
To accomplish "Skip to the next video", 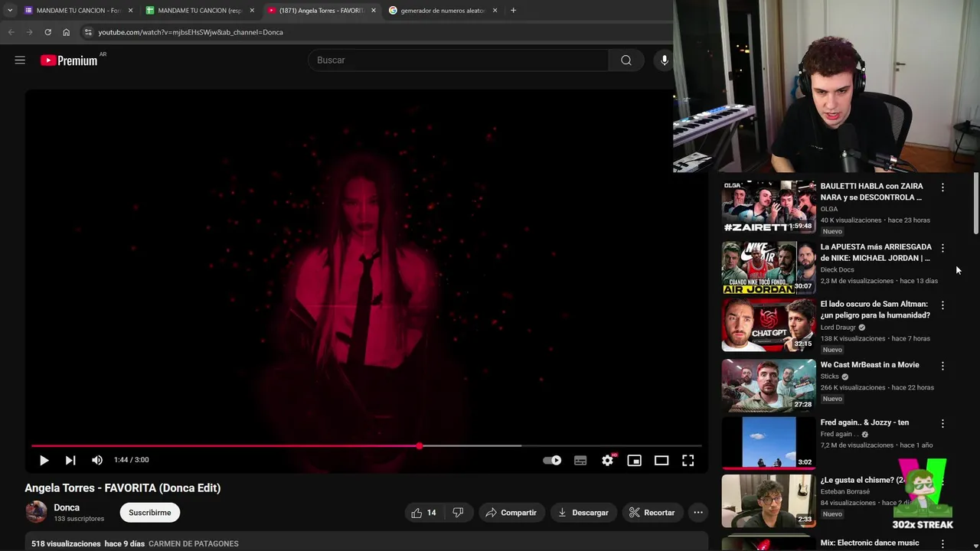I will [x=70, y=460].
